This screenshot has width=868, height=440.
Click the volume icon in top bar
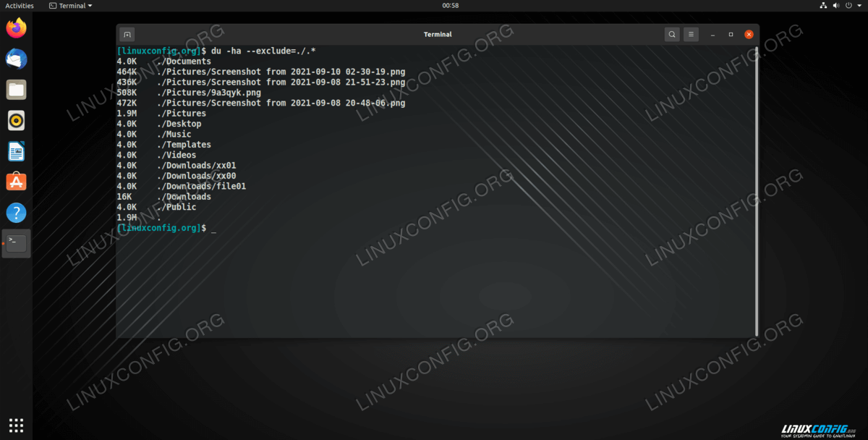835,6
